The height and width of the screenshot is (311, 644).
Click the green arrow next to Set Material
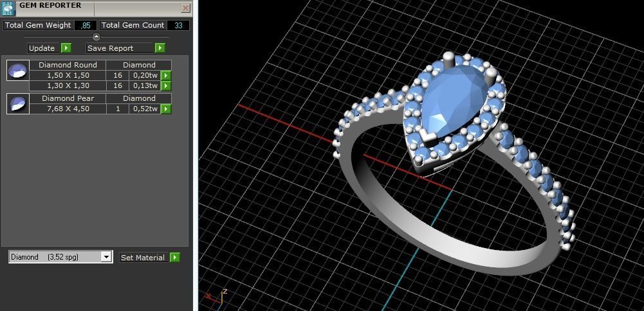pos(174,258)
